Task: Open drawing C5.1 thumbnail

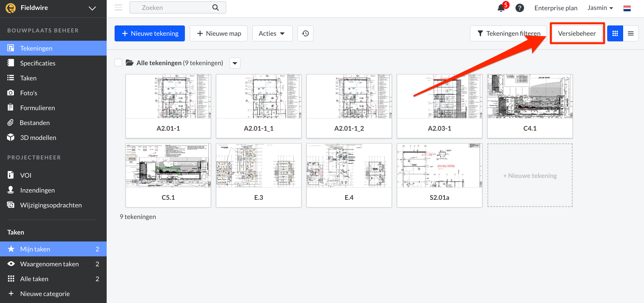Action: point(168,175)
